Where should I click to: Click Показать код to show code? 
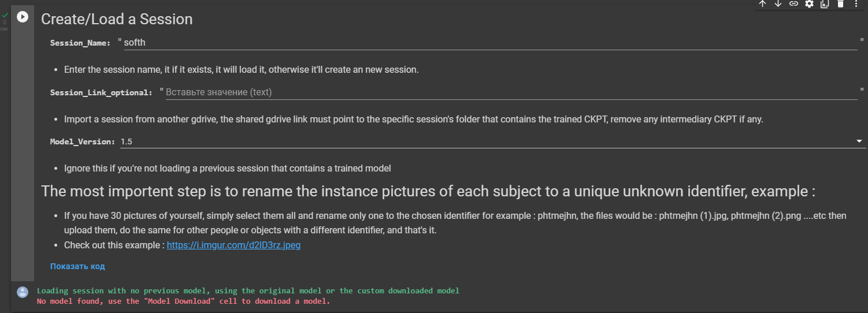77,266
